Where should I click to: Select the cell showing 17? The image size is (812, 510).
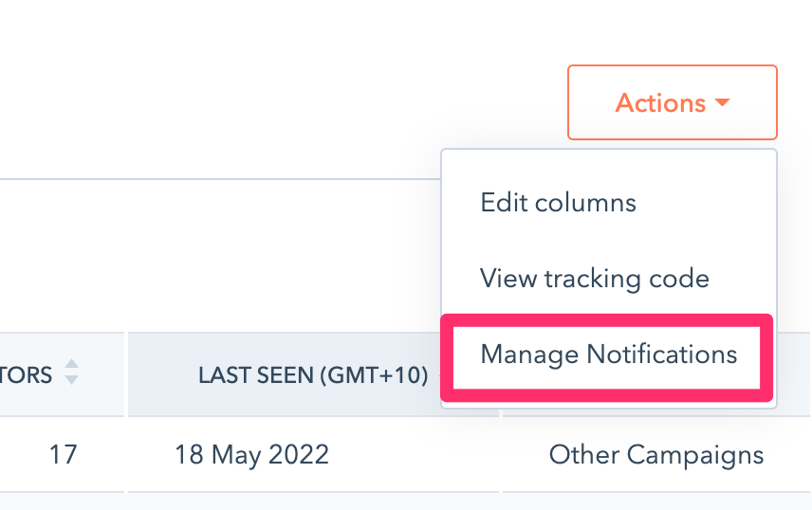63,454
